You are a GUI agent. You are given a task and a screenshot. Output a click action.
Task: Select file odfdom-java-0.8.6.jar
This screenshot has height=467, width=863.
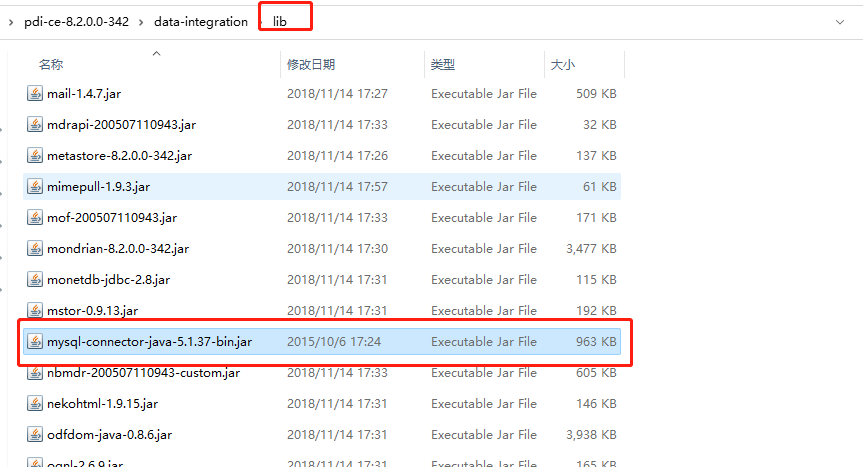[110, 435]
